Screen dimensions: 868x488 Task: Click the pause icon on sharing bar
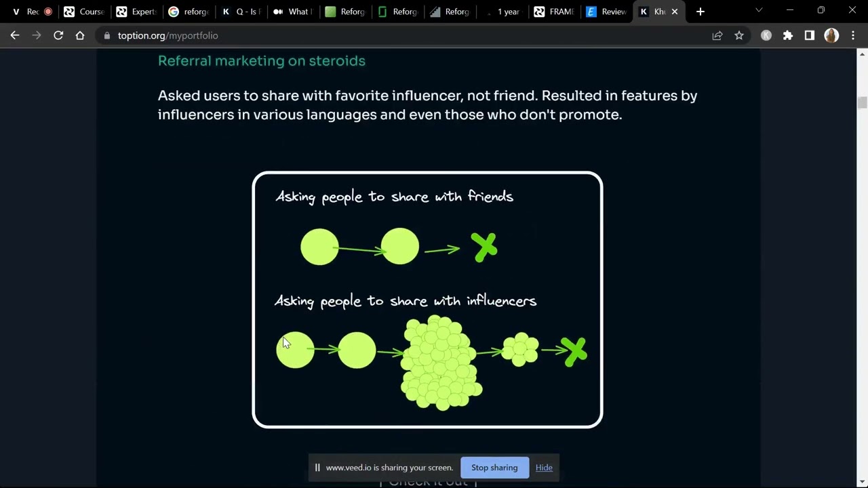pyautogui.click(x=317, y=468)
